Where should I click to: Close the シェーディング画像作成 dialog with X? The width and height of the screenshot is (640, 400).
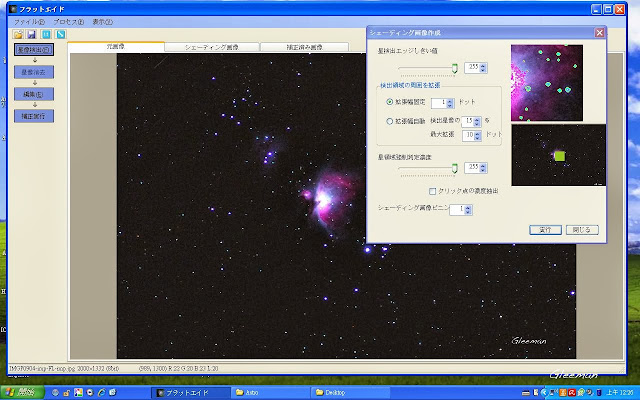pyautogui.click(x=599, y=33)
